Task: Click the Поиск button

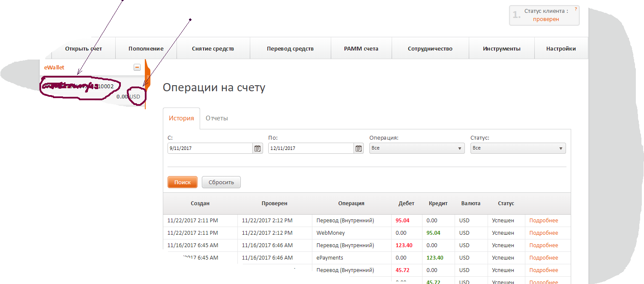Action: pyautogui.click(x=182, y=182)
